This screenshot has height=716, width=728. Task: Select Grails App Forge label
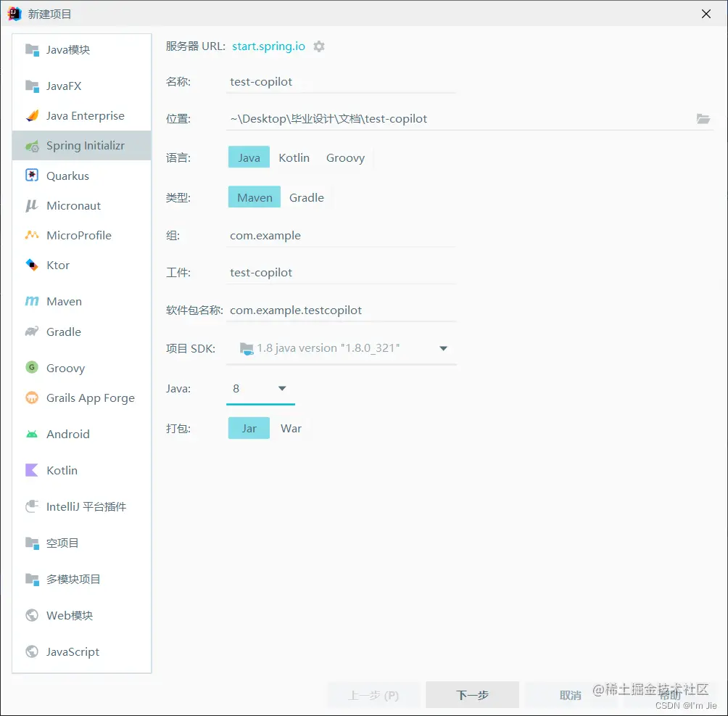[x=91, y=398]
